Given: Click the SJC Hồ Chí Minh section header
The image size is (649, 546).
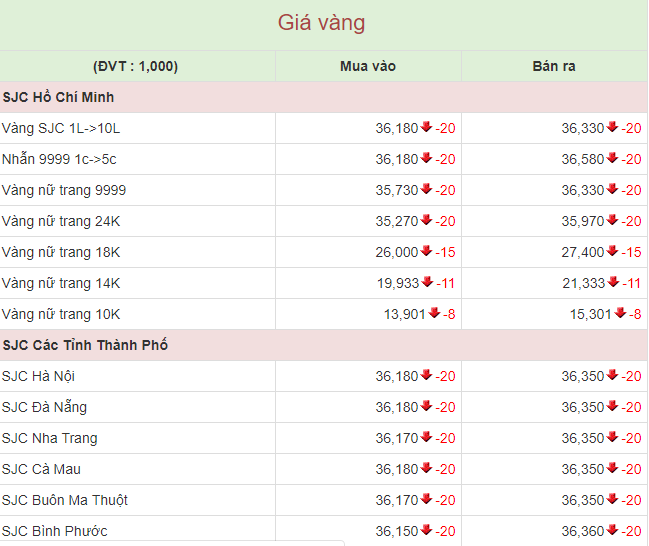Looking at the screenshot, I should pos(323,97).
